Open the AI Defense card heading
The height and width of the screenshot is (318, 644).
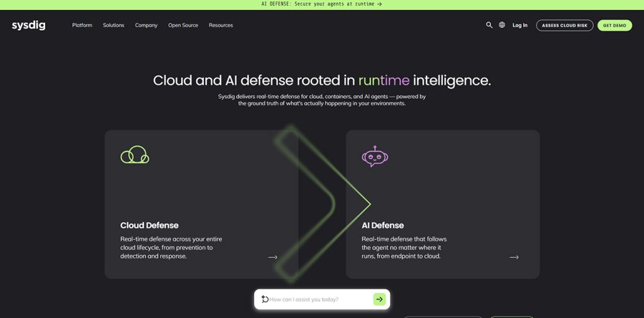coord(383,225)
